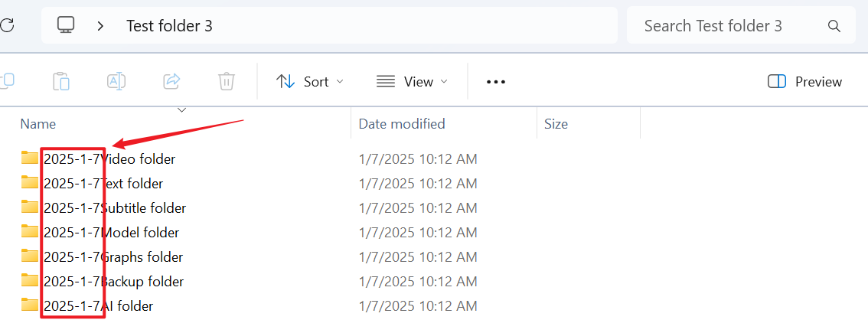
Task: Toggle the Preview pane
Action: point(804,82)
